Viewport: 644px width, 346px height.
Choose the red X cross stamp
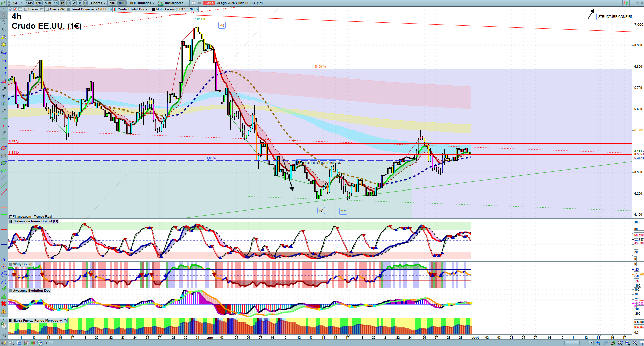click(x=4, y=304)
